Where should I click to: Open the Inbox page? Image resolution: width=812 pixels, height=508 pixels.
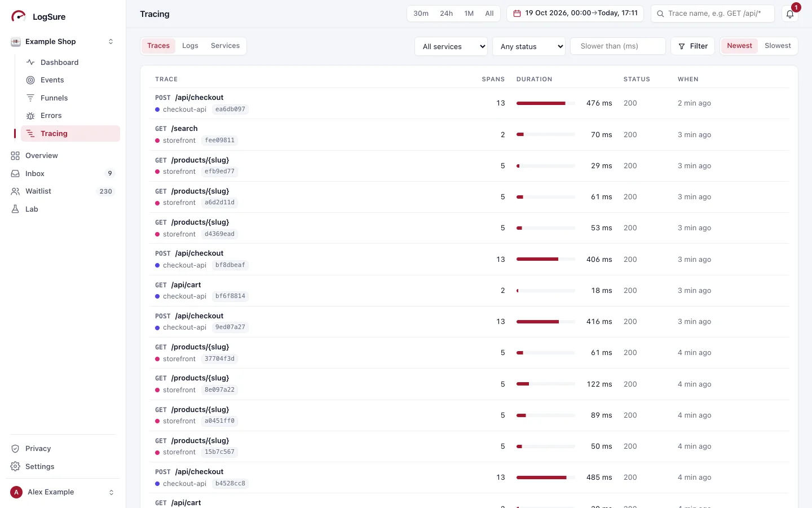pyautogui.click(x=63, y=174)
